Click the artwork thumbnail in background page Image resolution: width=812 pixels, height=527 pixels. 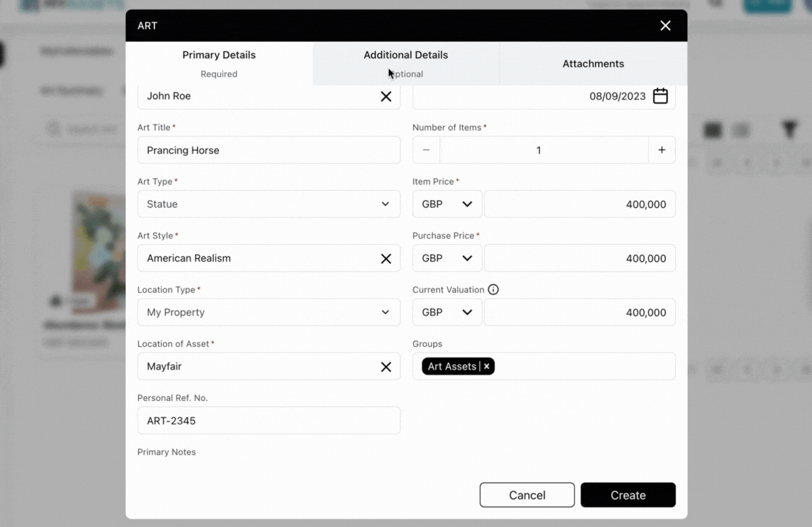pyautogui.click(x=100, y=251)
